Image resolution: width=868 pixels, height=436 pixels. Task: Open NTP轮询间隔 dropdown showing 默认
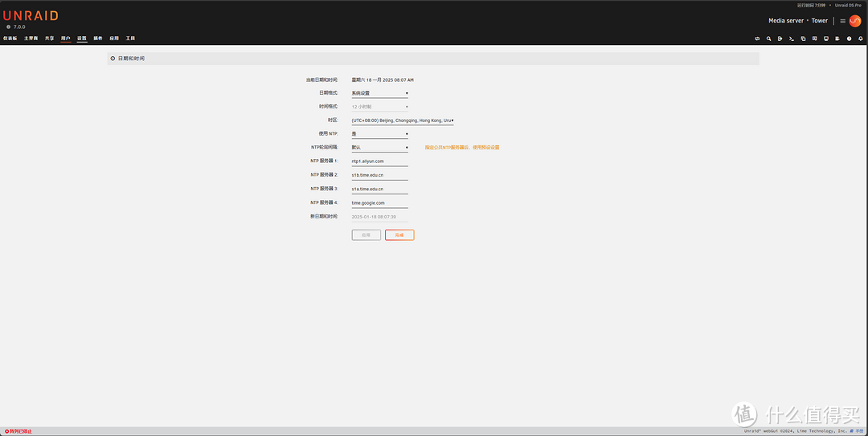click(379, 148)
